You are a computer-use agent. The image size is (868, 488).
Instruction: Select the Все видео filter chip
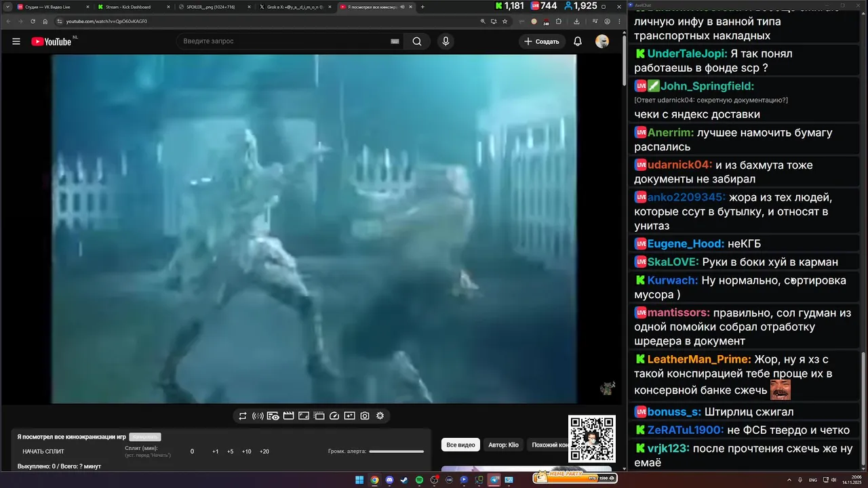click(x=460, y=445)
